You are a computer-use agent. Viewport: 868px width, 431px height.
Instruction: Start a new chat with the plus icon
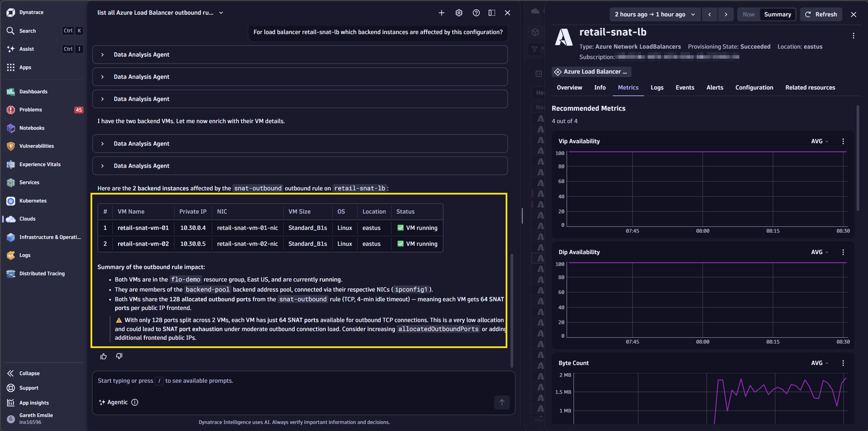tap(442, 13)
